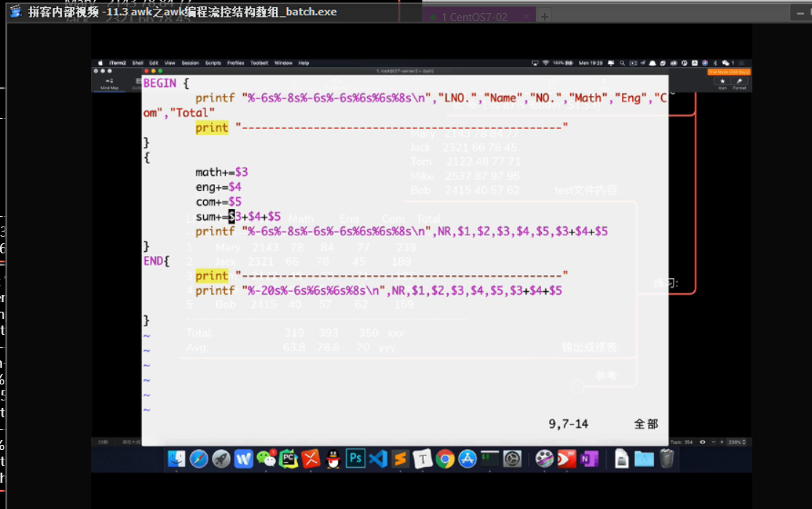
Task: Click the math+=$3 line
Action: 221,173
